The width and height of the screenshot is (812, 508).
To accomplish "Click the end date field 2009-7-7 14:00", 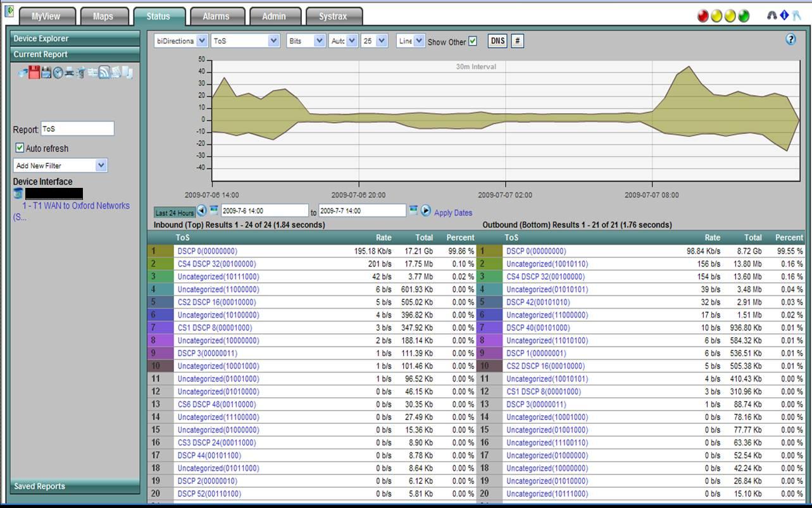I will click(362, 211).
